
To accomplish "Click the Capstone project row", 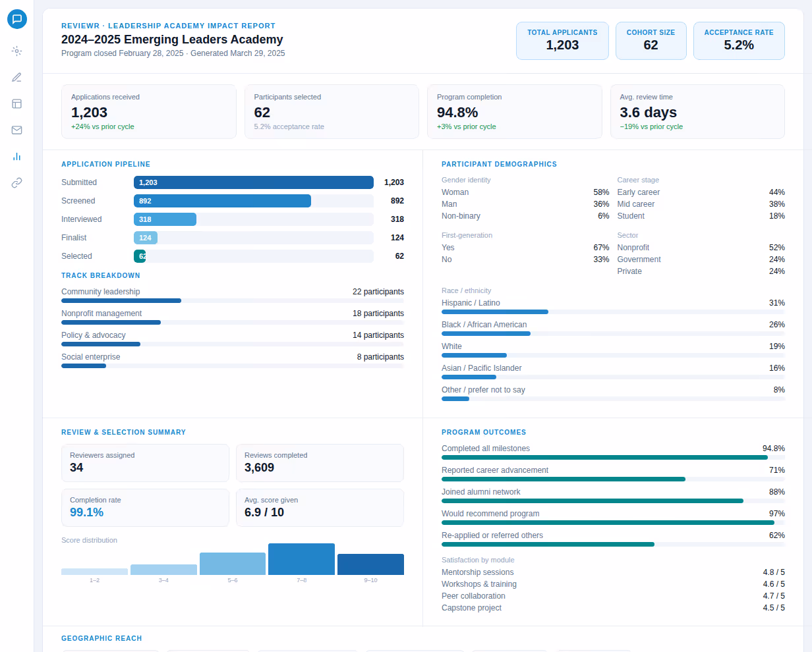I will tap(613, 608).
